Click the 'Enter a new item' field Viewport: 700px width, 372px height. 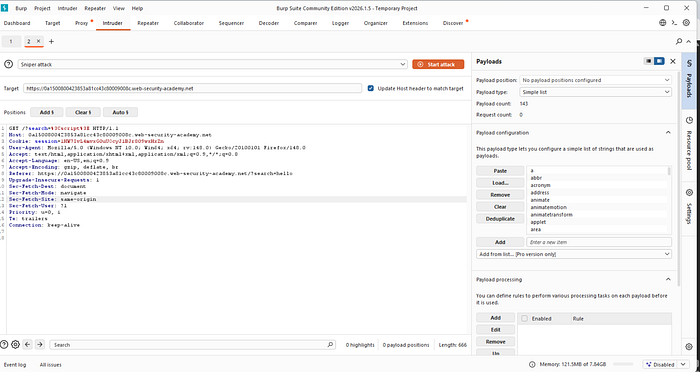pos(599,242)
